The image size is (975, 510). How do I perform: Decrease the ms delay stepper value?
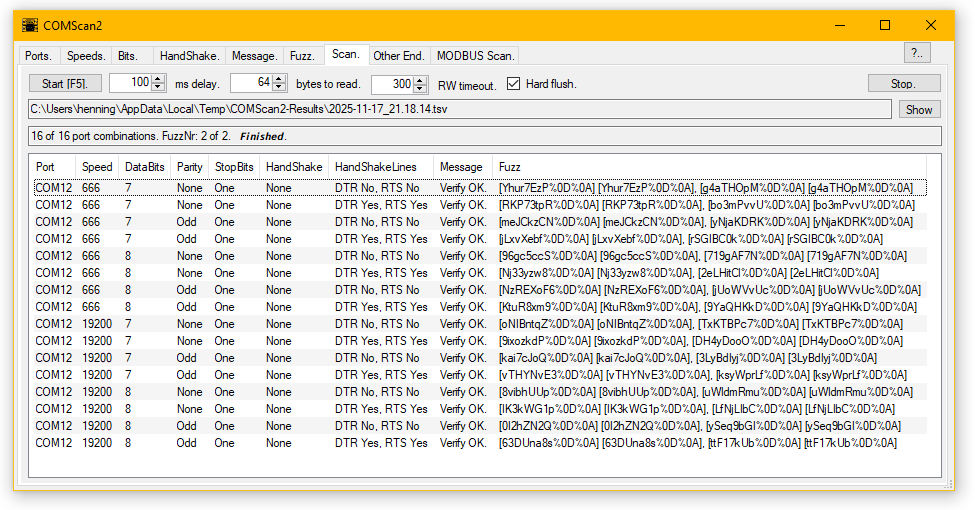click(x=159, y=88)
